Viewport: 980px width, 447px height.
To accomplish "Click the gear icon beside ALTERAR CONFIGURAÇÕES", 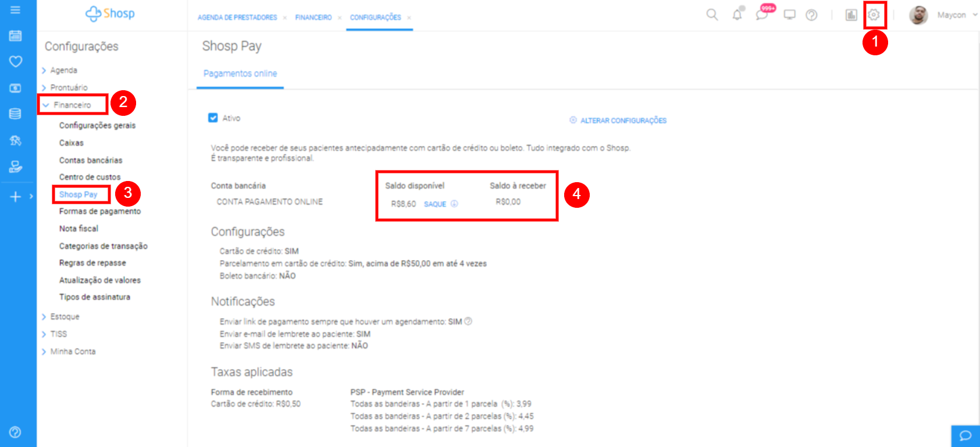I will [573, 120].
